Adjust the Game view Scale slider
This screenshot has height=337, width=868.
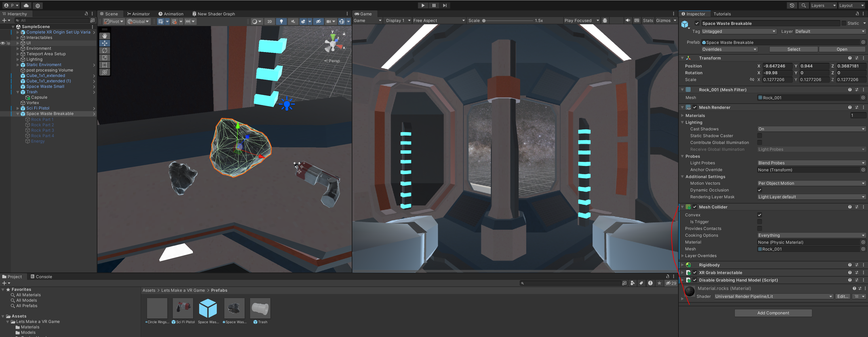point(484,21)
